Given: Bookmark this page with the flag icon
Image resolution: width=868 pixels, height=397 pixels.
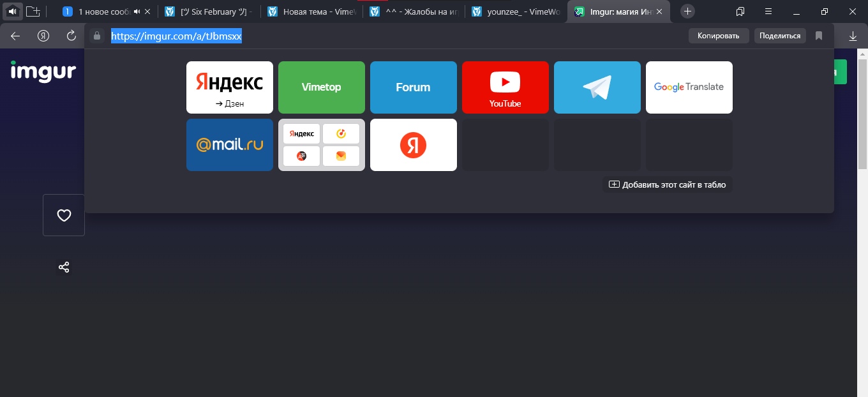Looking at the screenshot, I should click(819, 36).
